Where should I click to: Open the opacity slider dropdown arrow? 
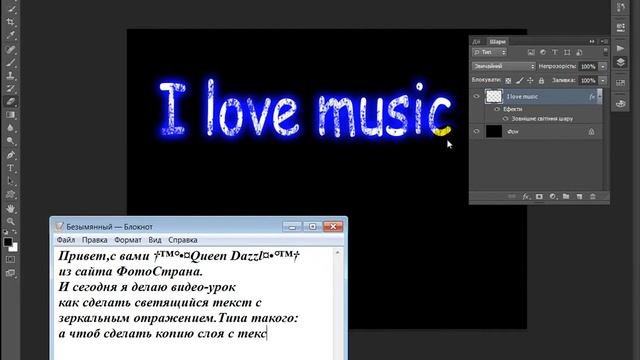[x=603, y=67]
